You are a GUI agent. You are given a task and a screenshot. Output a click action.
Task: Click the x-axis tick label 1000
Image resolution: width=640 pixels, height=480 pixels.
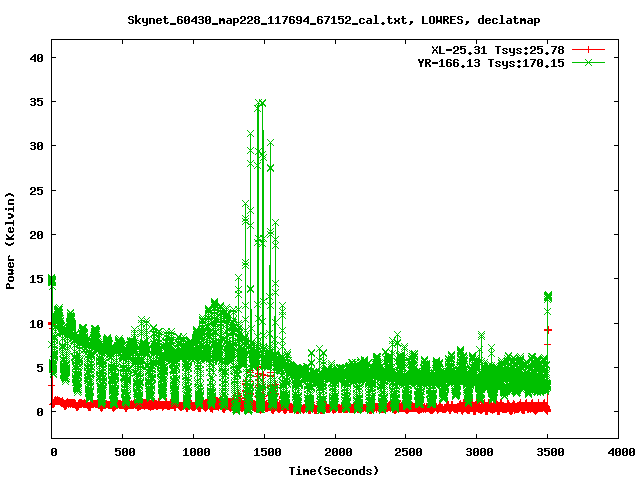point(196,452)
